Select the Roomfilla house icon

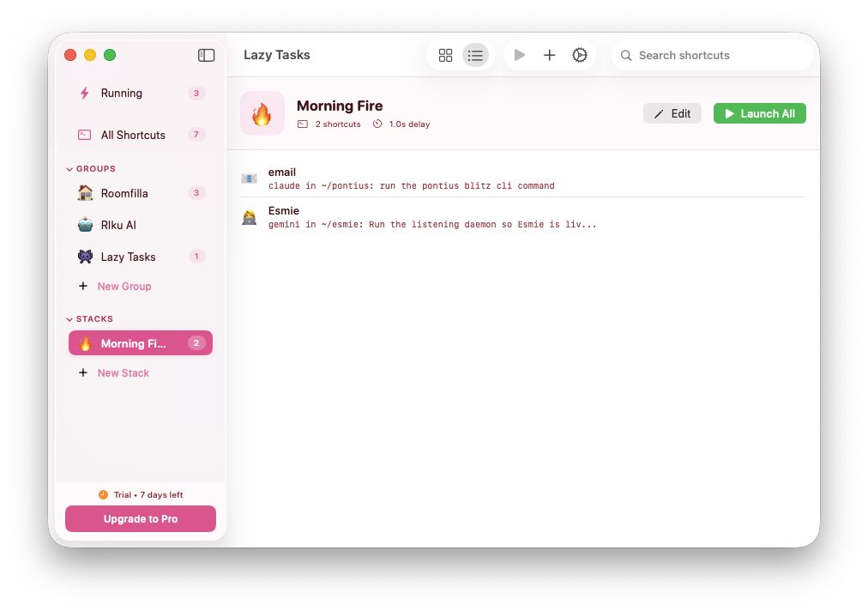83,193
